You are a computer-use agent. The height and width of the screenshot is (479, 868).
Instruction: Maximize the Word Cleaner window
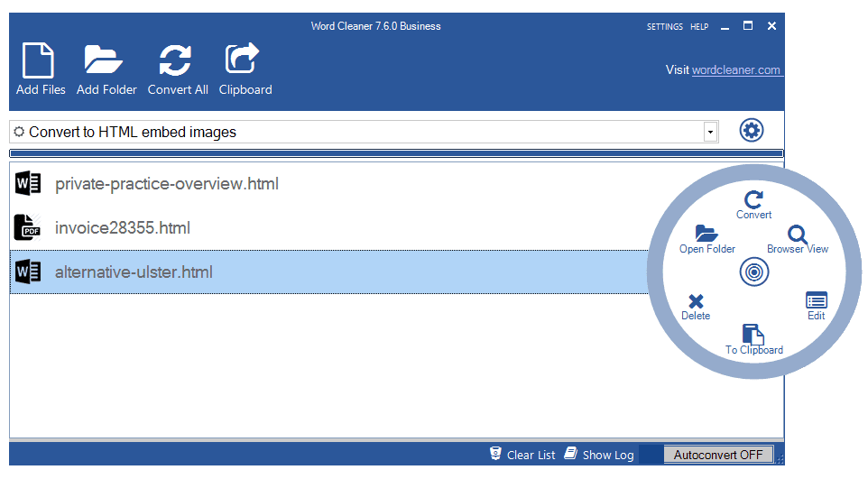click(748, 26)
